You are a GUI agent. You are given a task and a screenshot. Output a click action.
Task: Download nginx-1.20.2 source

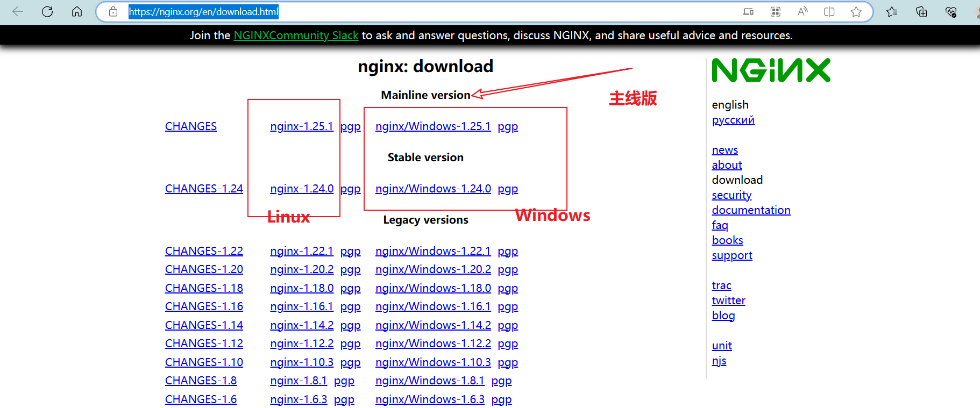tap(302, 269)
